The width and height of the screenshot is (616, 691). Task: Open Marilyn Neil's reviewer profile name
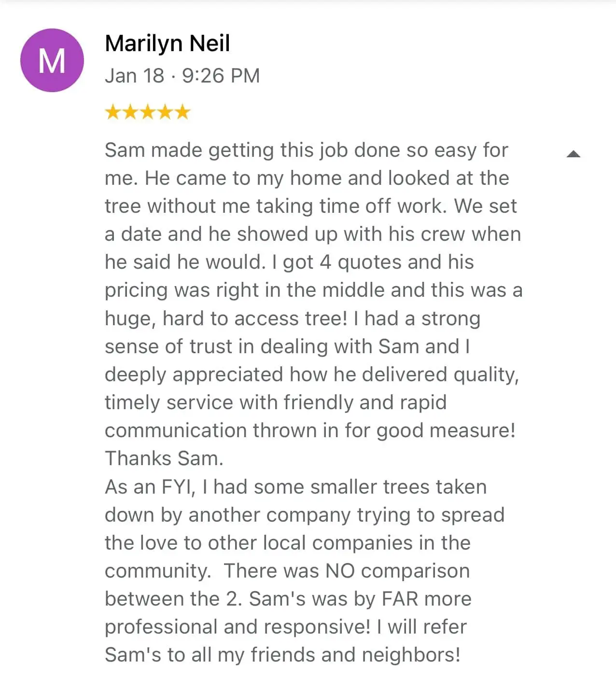(x=168, y=42)
